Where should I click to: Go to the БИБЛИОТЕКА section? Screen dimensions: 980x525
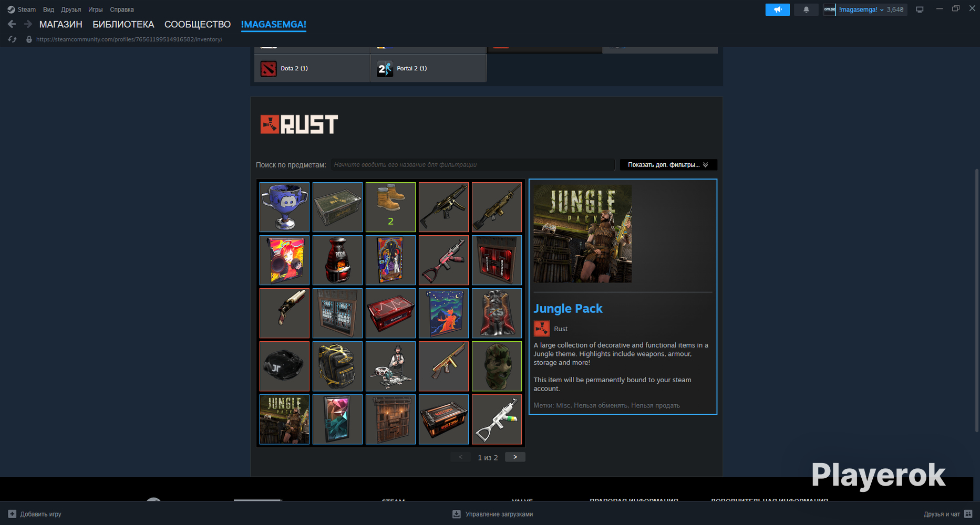pyautogui.click(x=123, y=25)
